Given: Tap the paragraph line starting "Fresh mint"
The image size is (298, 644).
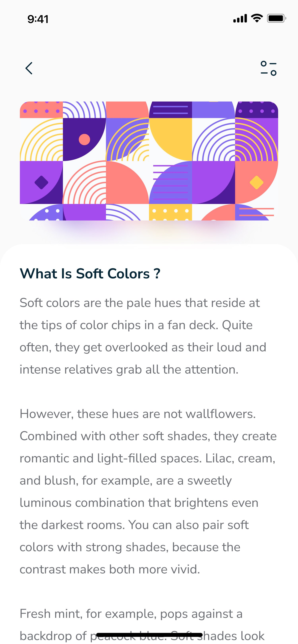Looking at the screenshot, I should coord(131,614).
